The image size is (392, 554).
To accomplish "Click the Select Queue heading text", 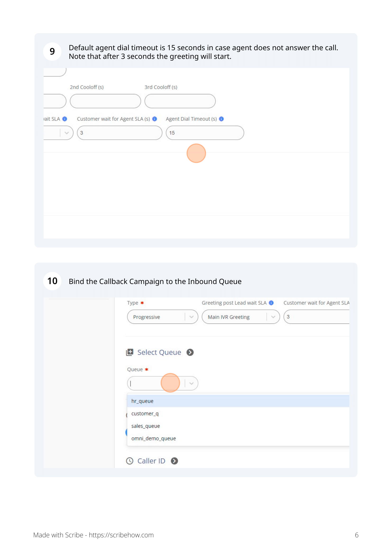I will 159,352.
